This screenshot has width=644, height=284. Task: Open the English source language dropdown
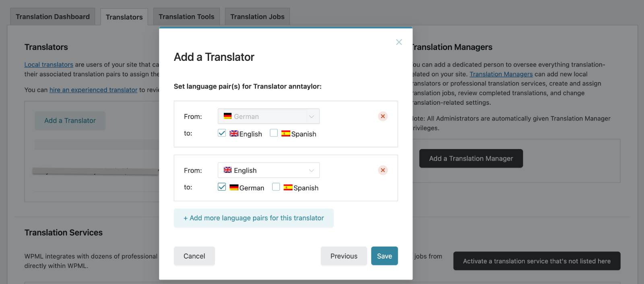coord(268,170)
